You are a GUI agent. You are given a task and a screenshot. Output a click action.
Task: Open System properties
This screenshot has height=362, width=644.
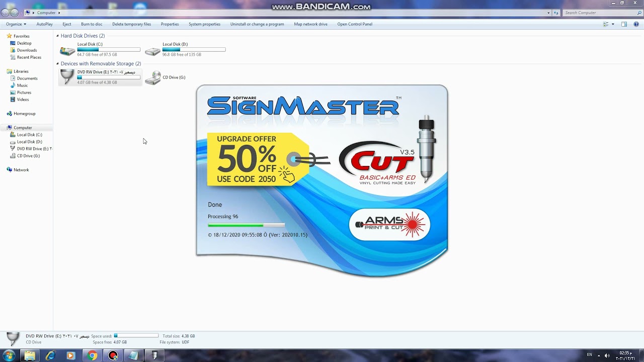coord(204,24)
